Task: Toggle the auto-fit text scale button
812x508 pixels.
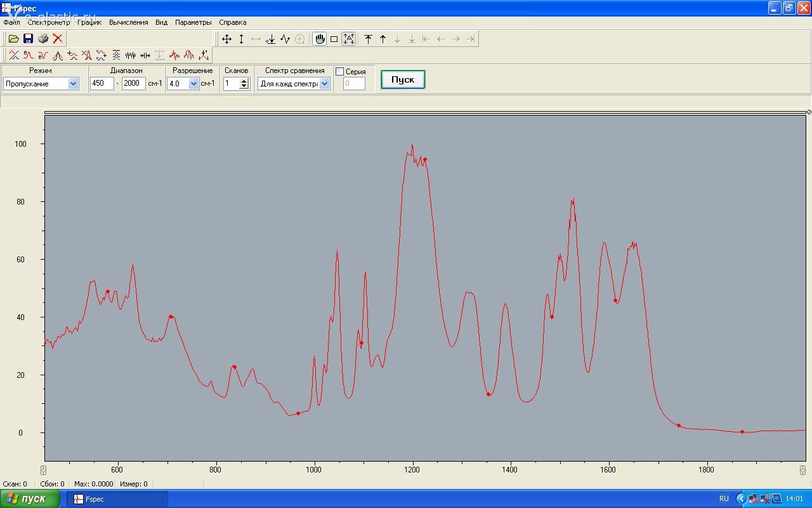Action: 349,39
